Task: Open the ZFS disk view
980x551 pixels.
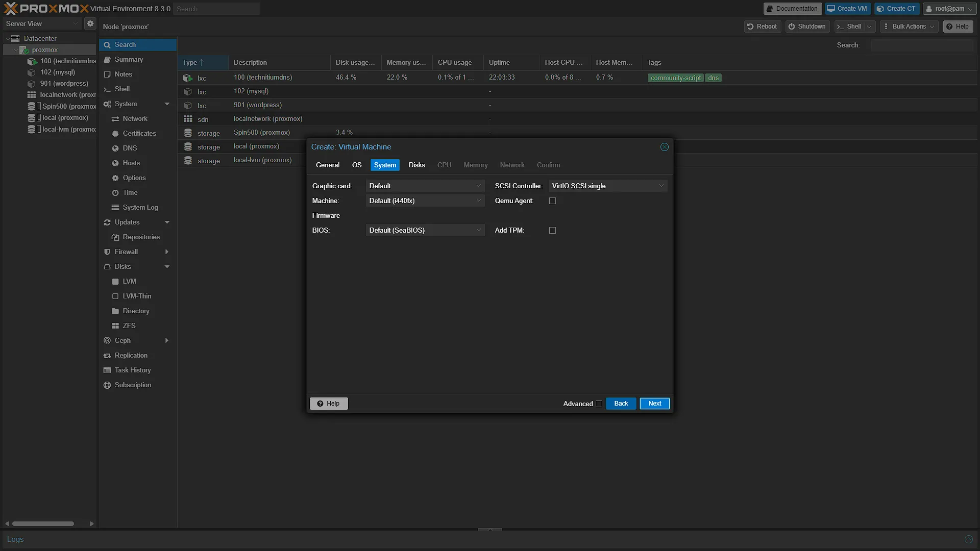Action: [x=129, y=325]
